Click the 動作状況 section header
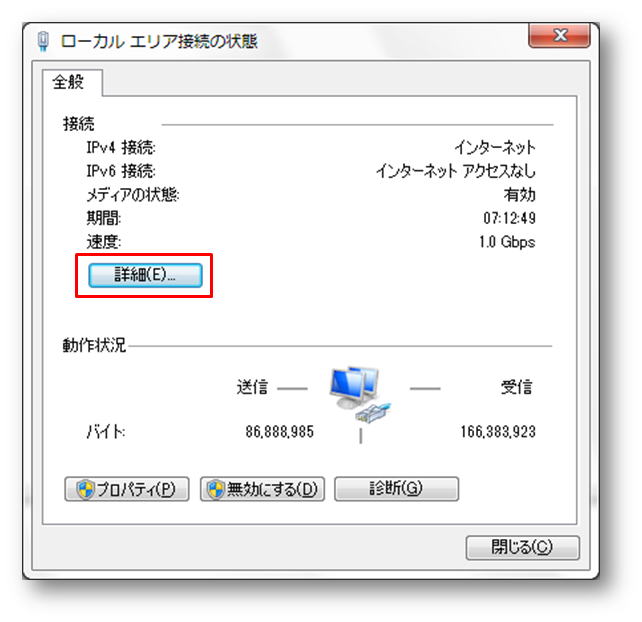Image resolution: width=642 pixels, height=622 pixels. click(x=94, y=345)
